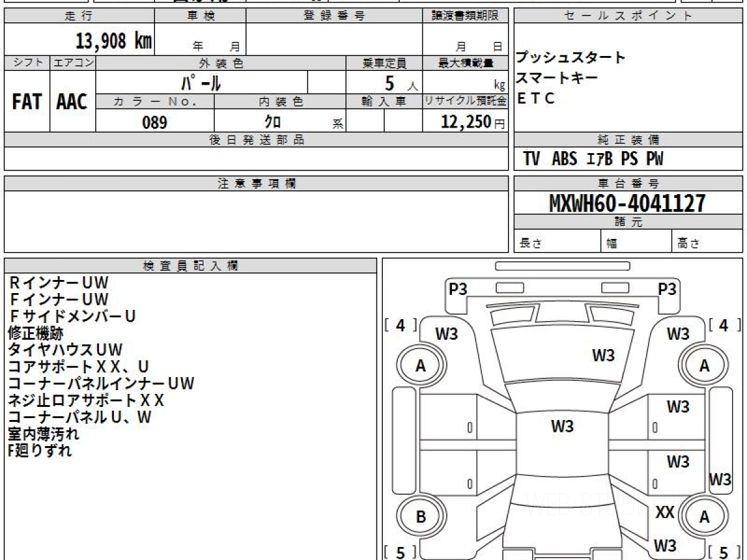Select the FAT shift value
The image size is (747, 560).
click(x=27, y=101)
